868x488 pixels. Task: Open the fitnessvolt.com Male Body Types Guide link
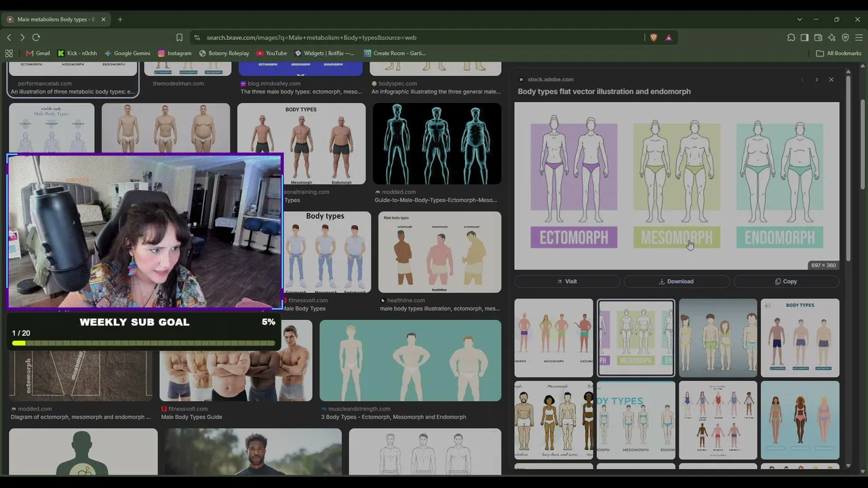point(191,417)
